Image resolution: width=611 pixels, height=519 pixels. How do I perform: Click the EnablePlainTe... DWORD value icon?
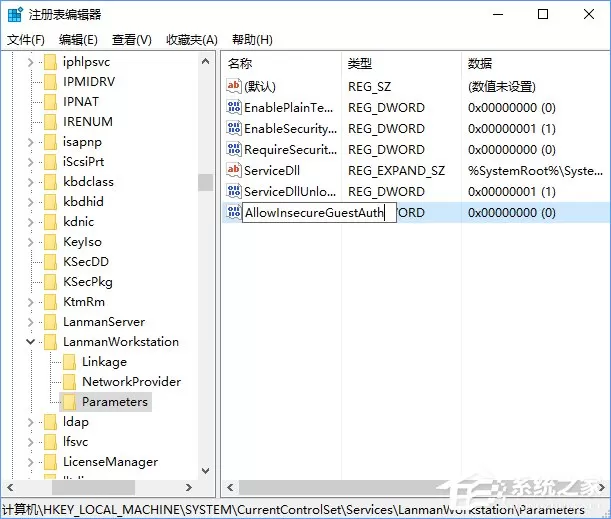(x=233, y=107)
